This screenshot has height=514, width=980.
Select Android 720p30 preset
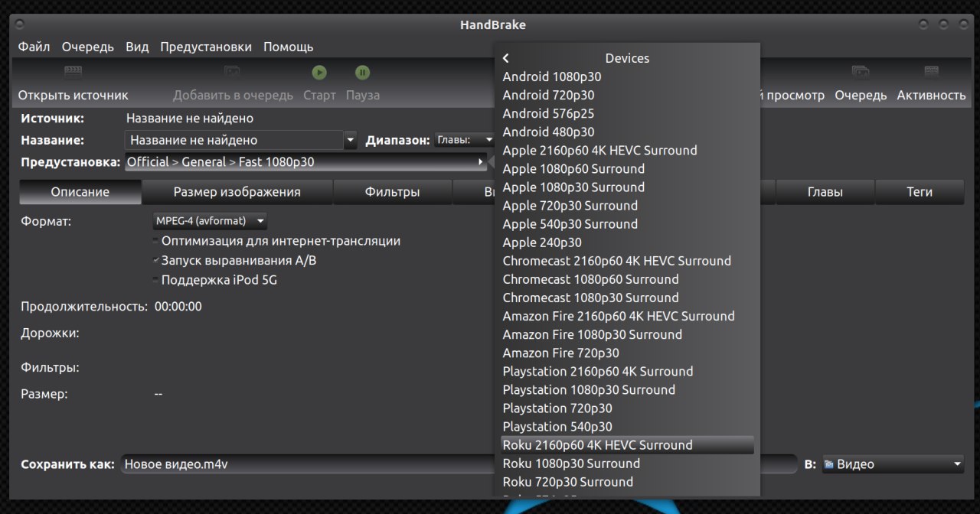627,95
